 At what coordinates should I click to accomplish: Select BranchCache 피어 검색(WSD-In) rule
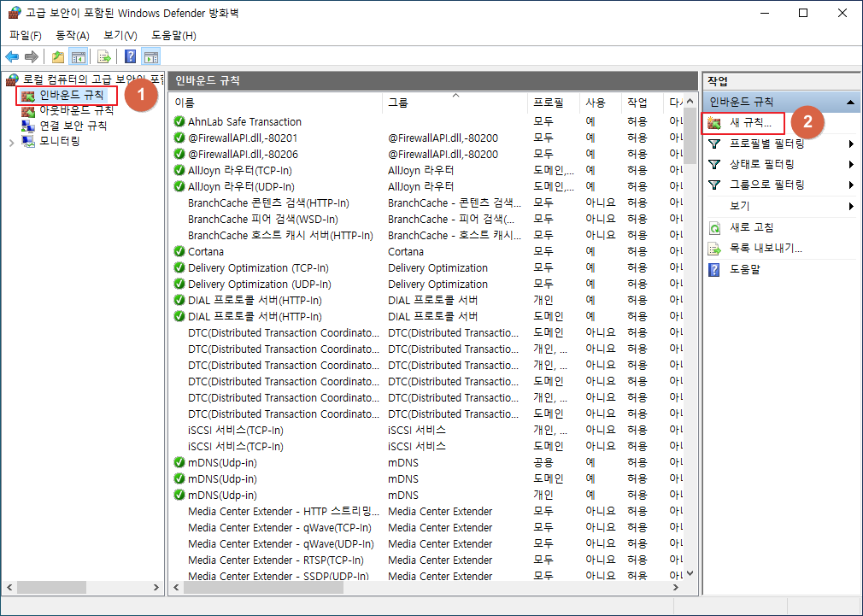[263, 219]
